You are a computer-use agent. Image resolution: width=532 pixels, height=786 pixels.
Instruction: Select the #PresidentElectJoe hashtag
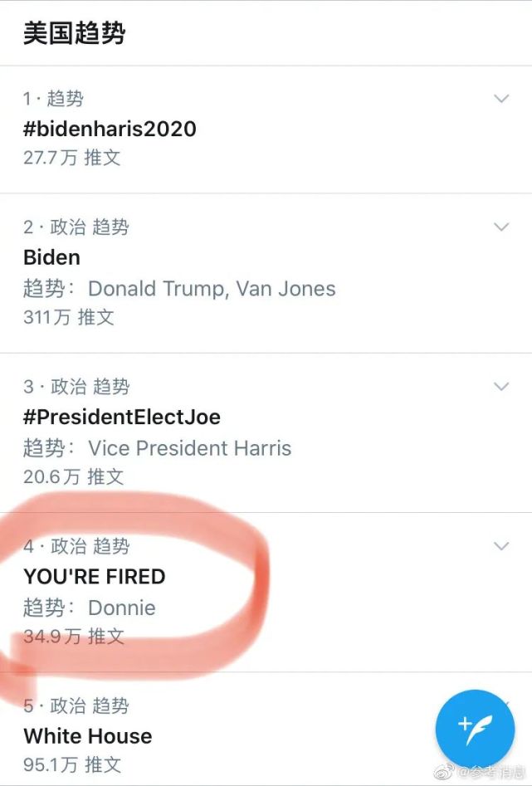121,417
